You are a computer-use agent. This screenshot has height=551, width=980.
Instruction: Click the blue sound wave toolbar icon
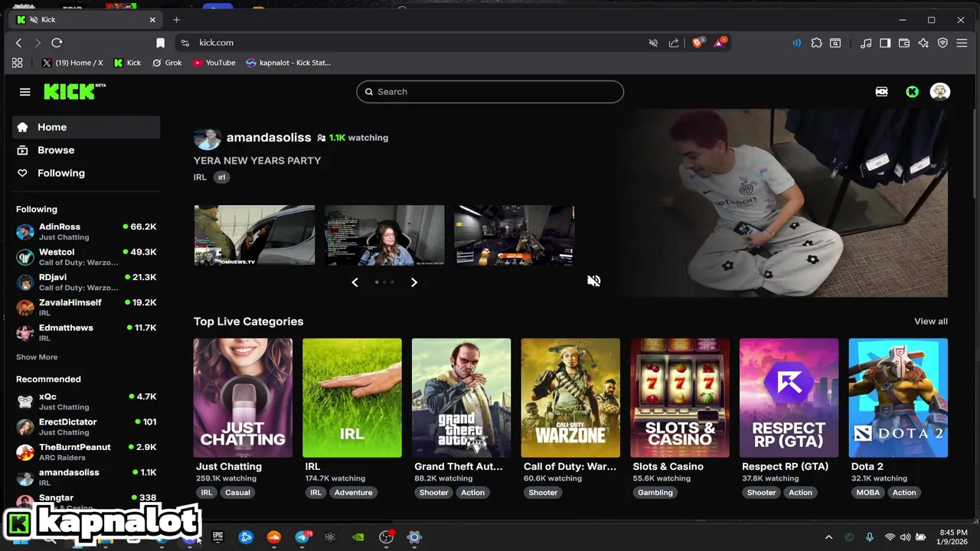(x=797, y=43)
